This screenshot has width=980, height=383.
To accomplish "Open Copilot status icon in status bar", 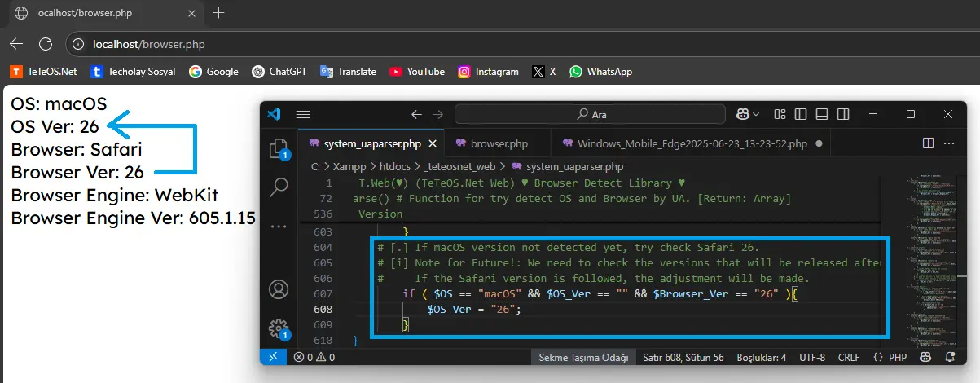I will coord(925,357).
